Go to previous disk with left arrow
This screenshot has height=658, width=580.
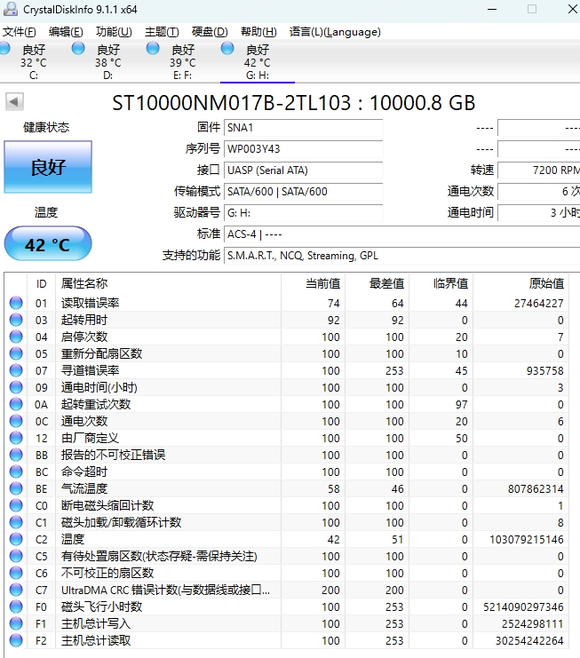tap(14, 102)
